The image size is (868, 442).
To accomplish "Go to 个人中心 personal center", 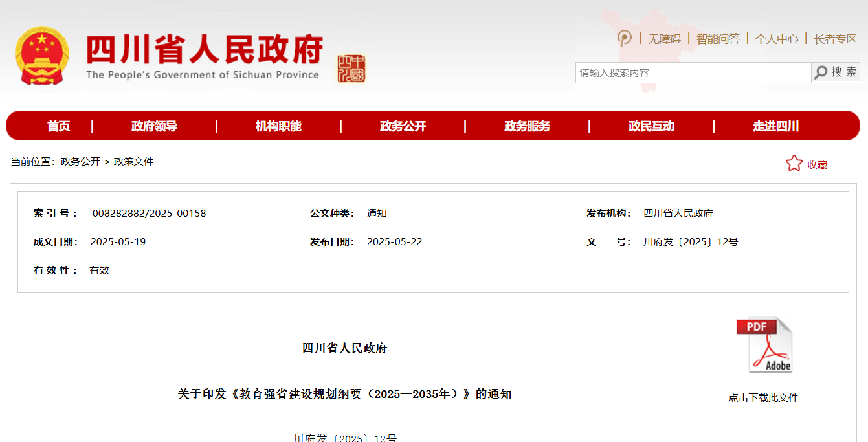I will point(776,39).
